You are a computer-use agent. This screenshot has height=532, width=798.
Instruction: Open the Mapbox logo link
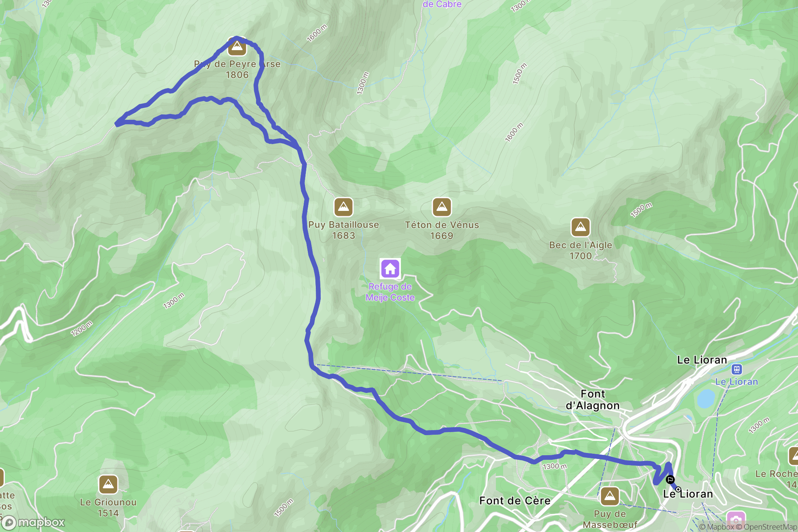tap(34, 523)
